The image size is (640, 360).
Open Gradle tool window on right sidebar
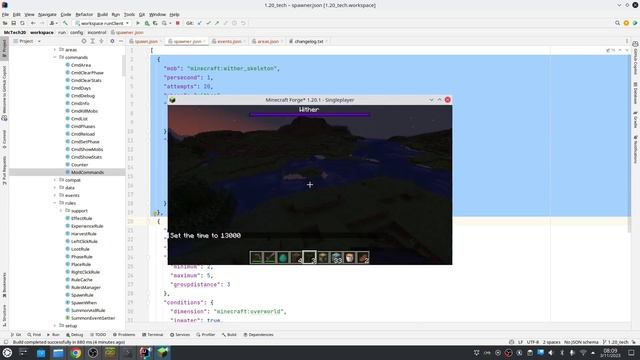pos(636,121)
